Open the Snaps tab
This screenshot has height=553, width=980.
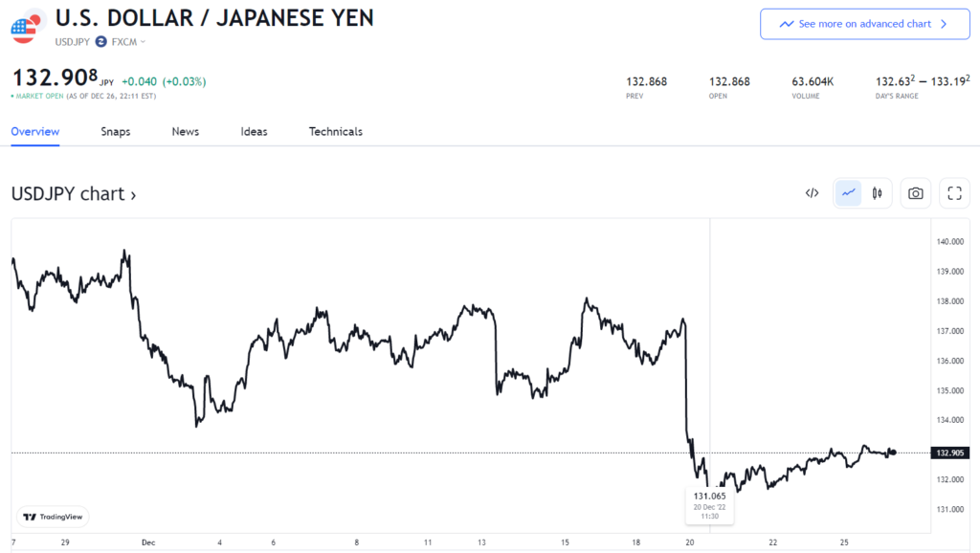116,132
